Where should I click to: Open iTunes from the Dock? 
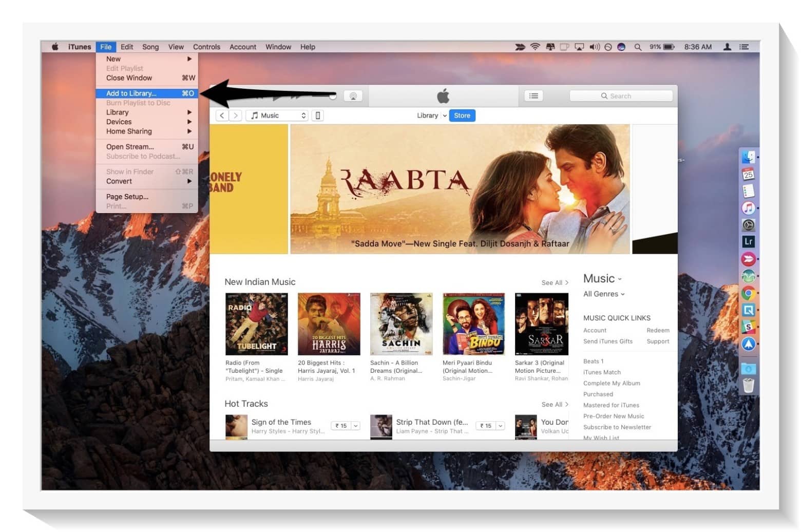click(749, 208)
